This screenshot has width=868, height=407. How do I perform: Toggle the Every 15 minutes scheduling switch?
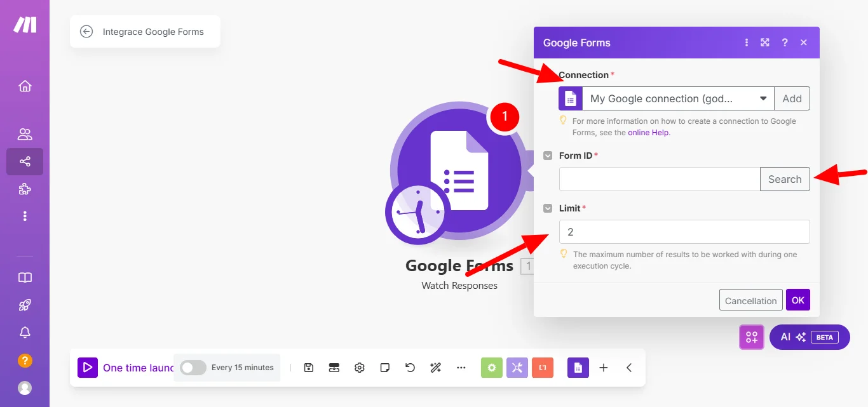(193, 367)
